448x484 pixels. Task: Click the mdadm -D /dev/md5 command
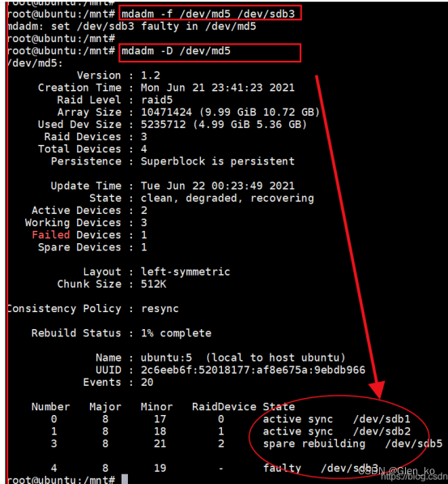[x=176, y=51]
